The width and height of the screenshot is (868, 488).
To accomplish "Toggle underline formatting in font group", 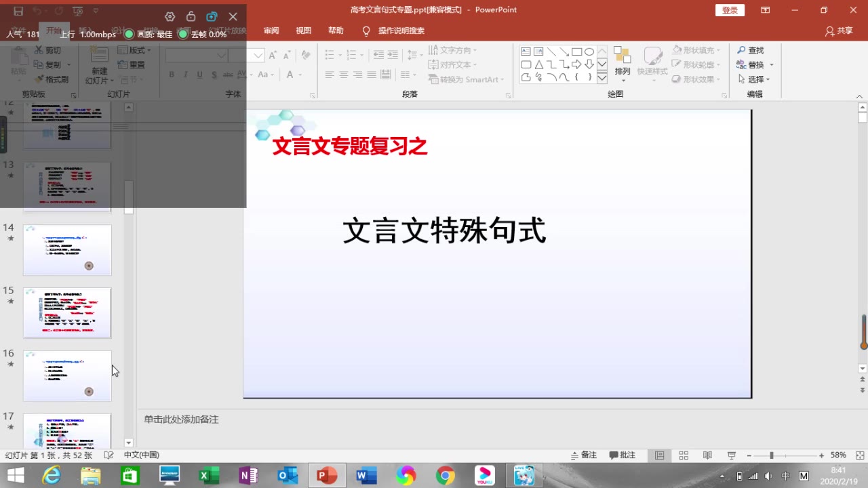I will (x=199, y=75).
